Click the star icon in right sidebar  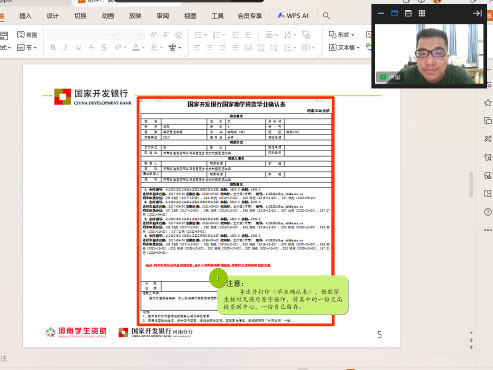click(x=488, y=103)
